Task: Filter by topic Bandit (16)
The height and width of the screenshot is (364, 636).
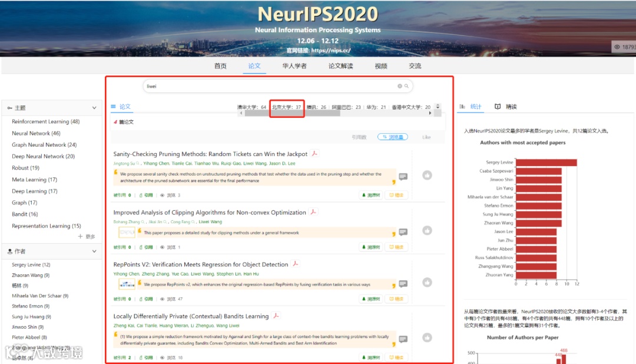Action: [25, 214]
